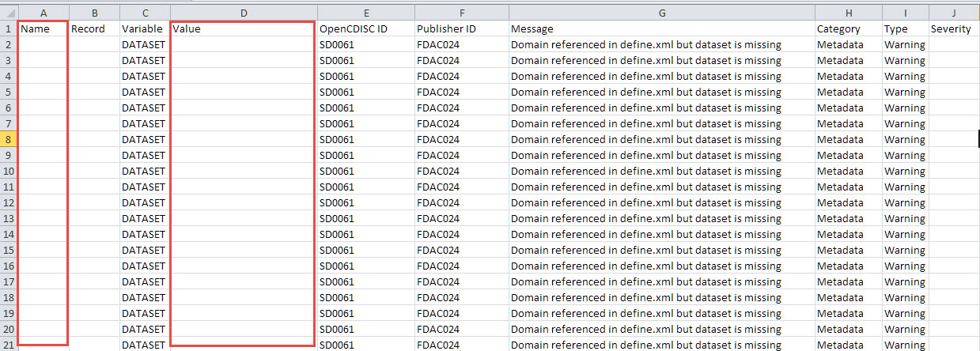Click the Message header cell
This screenshot has height=351, width=980.
pos(661,28)
